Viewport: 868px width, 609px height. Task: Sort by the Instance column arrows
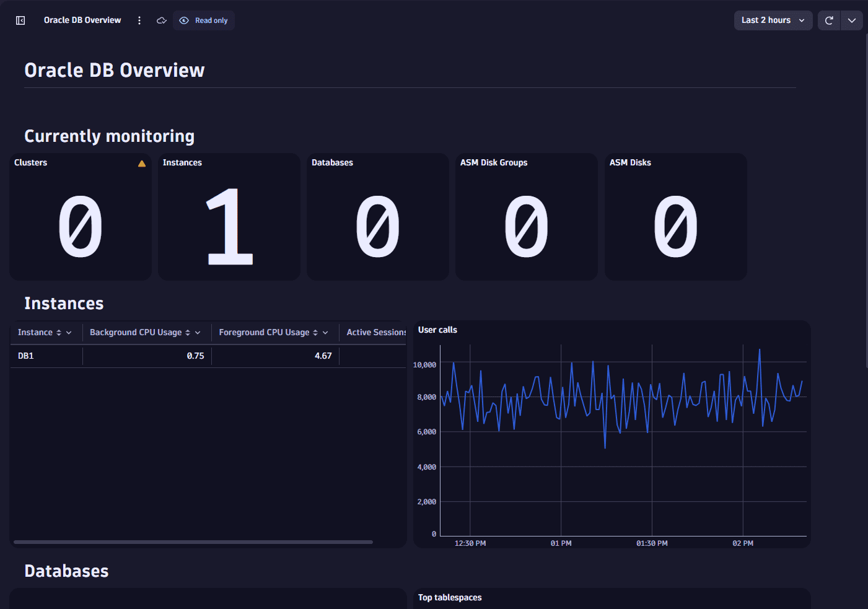[59, 333]
